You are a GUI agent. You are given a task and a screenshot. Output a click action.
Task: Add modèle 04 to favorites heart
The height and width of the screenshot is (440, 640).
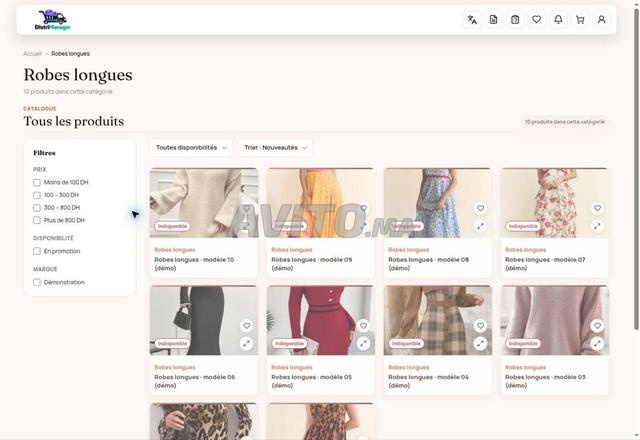point(480,326)
